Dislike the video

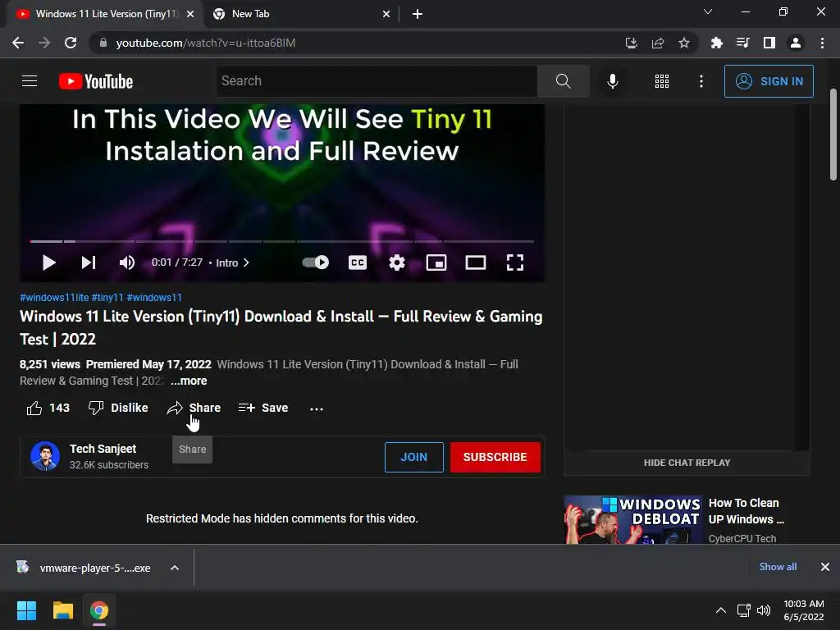click(118, 409)
